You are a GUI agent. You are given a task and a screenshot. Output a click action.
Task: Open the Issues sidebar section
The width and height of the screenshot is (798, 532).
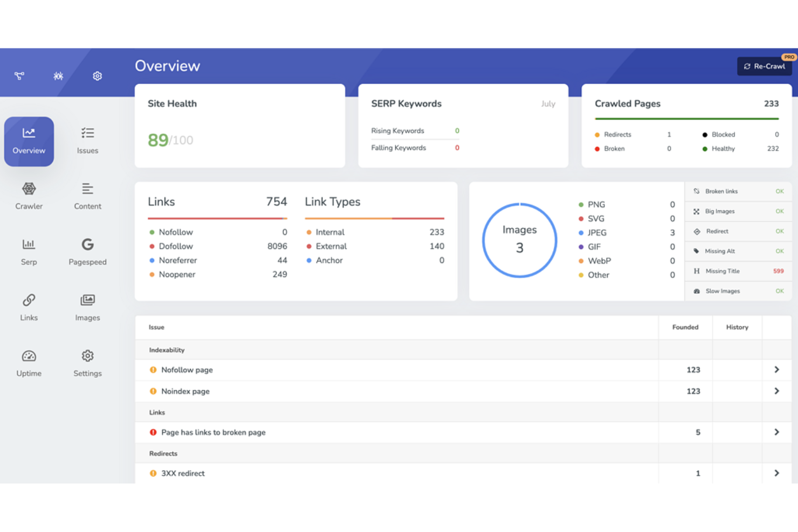click(x=87, y=141)
